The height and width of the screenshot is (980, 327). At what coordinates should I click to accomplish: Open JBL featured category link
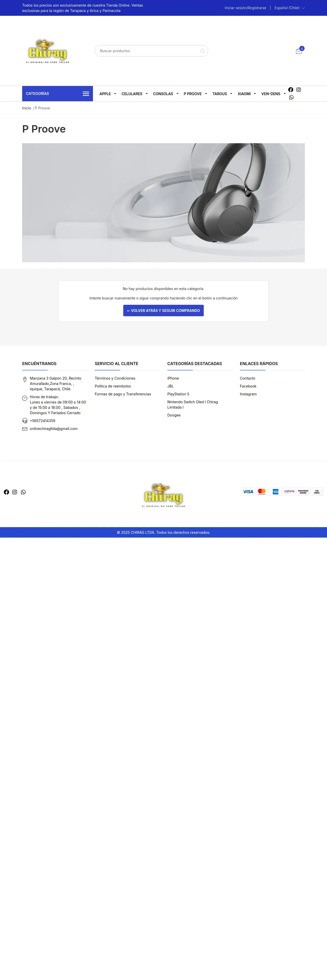click(x=171, y=386)
